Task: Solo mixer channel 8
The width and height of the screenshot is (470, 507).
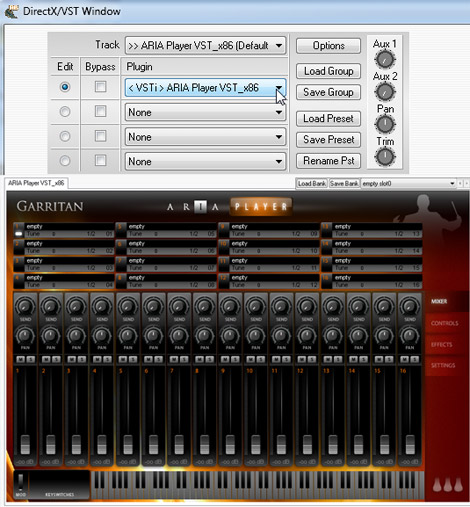Action: [210, 359]
